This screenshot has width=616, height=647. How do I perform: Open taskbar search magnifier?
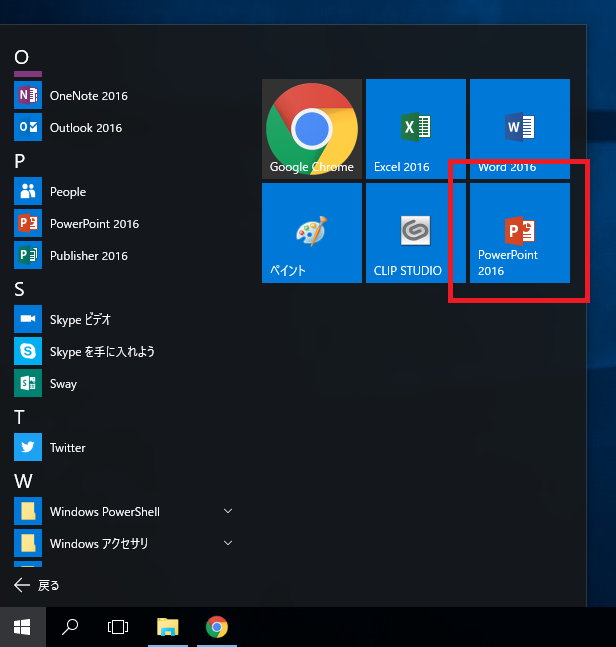tap(70, 627)
